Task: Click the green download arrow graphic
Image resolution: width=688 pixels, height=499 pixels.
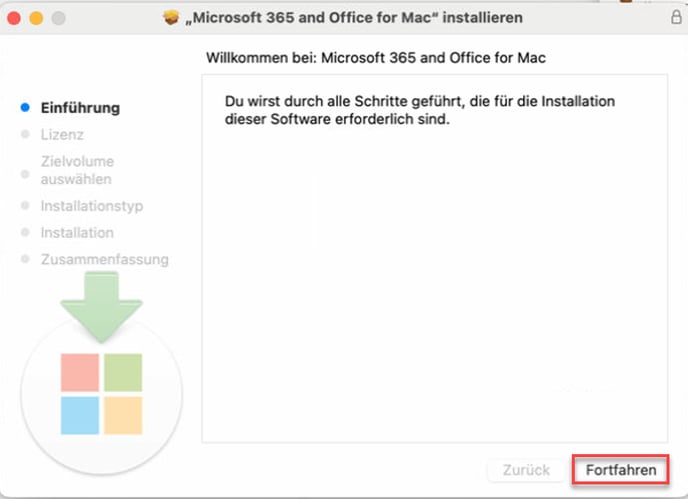Action: (101, 307)
